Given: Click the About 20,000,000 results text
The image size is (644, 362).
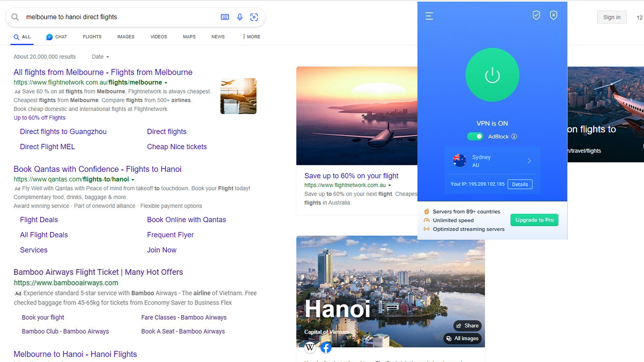Looking at the screenshot, I should pyautogui.click(x=45, y=57).
